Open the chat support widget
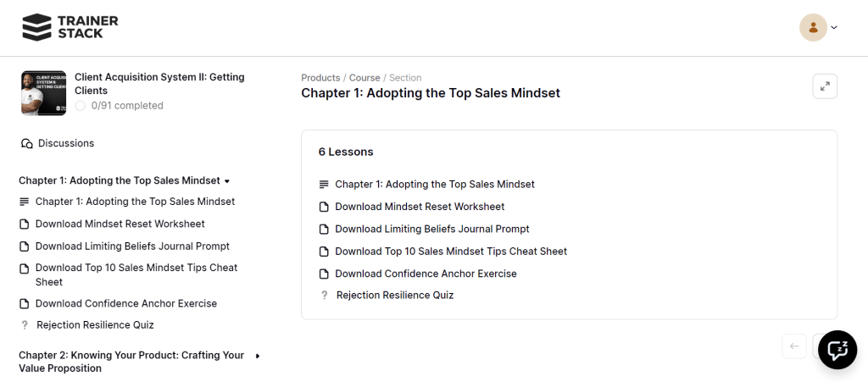 coord(837,350)
